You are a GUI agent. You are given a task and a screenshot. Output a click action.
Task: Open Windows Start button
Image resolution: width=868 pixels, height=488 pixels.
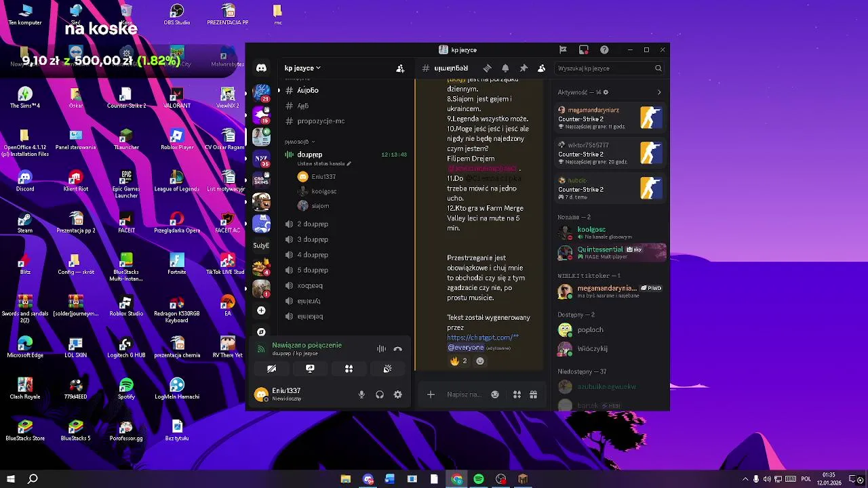(11, 479)
